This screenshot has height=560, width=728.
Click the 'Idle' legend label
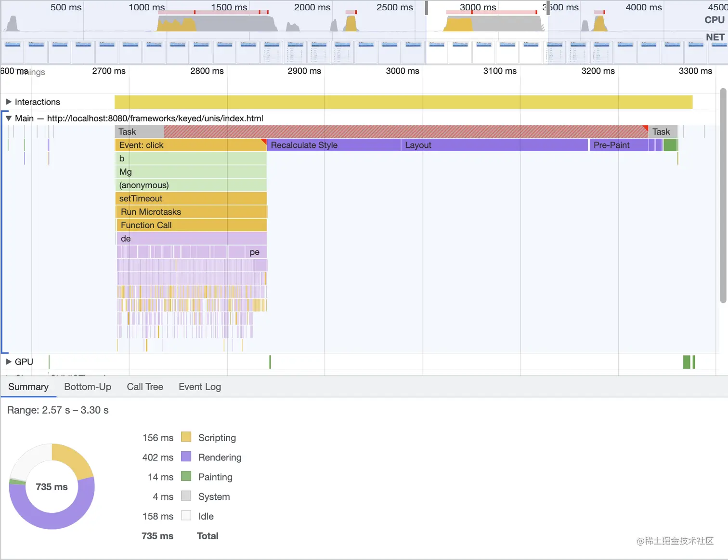pyautogui.click(x=206, y=516)
